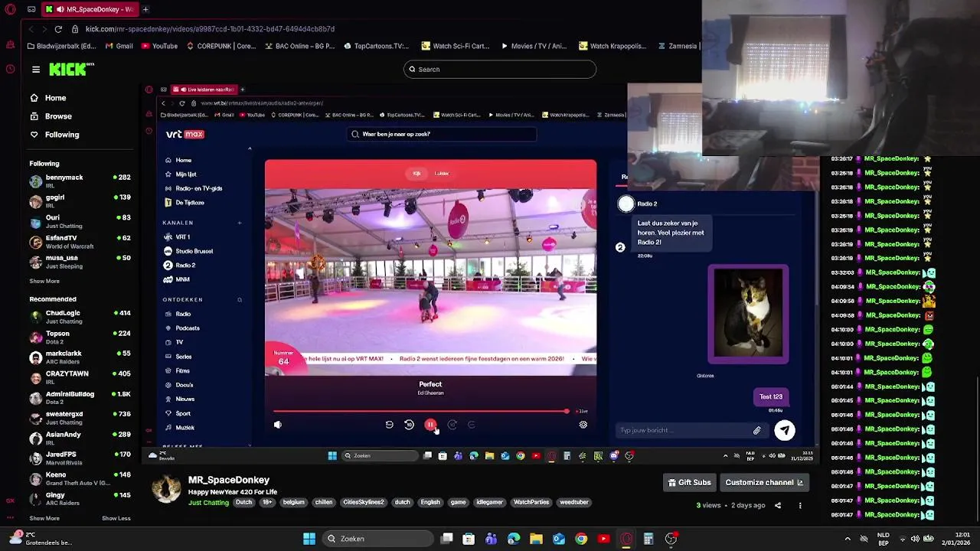Attach file with paperclip icon in chat
980x551 pixels.
[x=756, y=430]
